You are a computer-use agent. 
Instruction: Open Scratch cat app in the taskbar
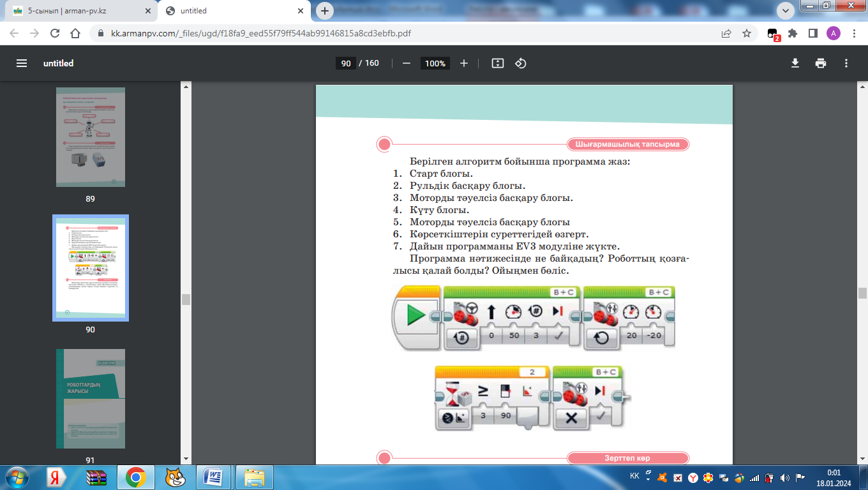[x=174, y=477]
